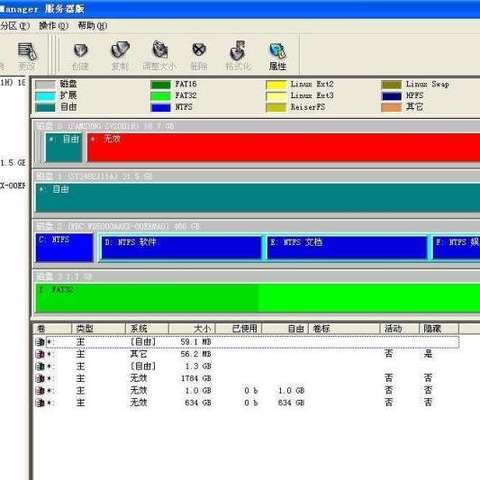The image size is (480, 480).
Task: Open the 分区 menu
Action: tap(15, 26)
